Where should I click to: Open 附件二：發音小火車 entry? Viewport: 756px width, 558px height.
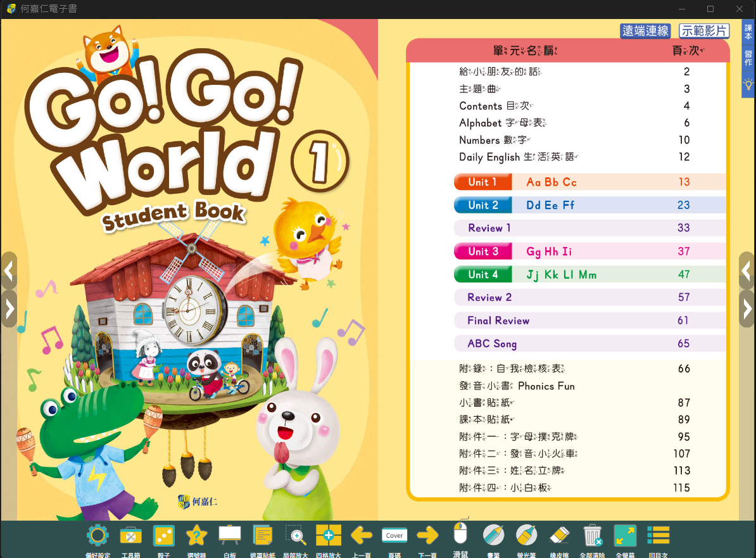click(575, 453)
